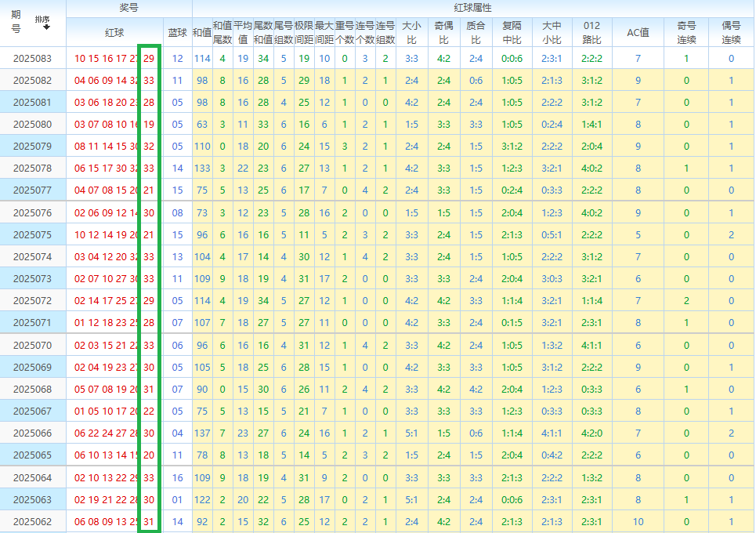Select period number 2025075
The width and height of the screenshot is (756, 533).
click(32, 235)
